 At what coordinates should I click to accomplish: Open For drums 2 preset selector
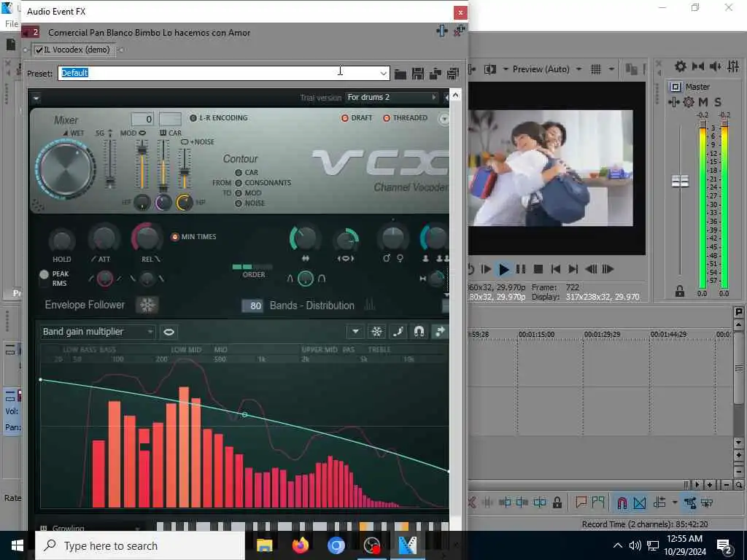tap(392, 97)
